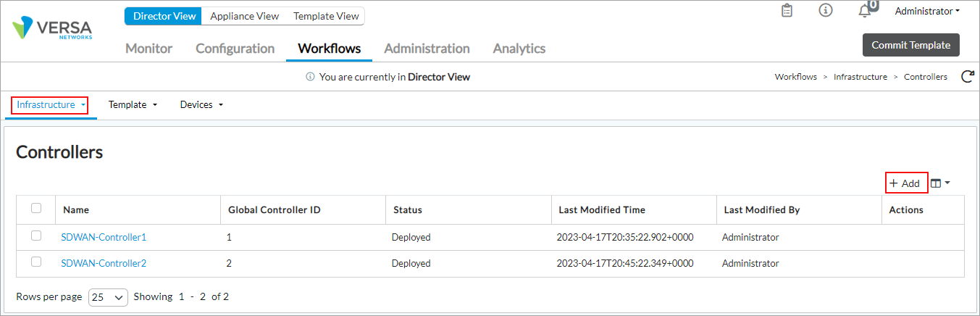Switch to the Analytics tab
The width and height of the screenshot is (980, 316).
pyautogui.click(x=519, y=49)
